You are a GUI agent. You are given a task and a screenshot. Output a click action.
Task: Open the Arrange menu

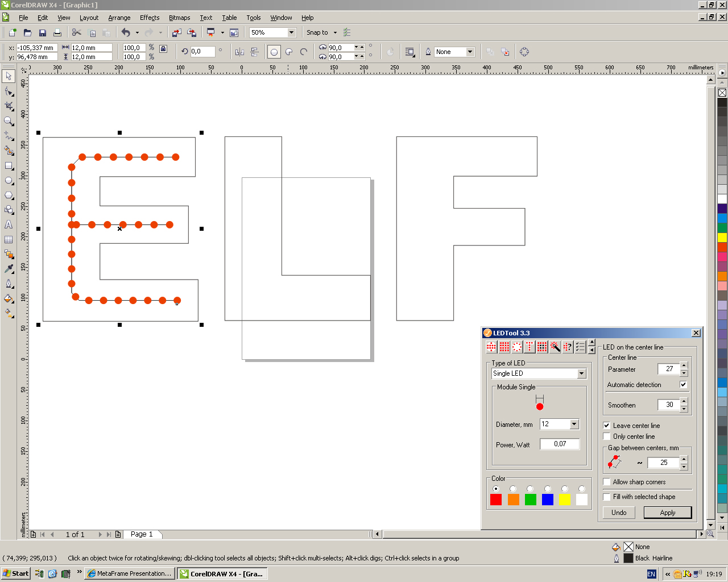tap(119, 18)
